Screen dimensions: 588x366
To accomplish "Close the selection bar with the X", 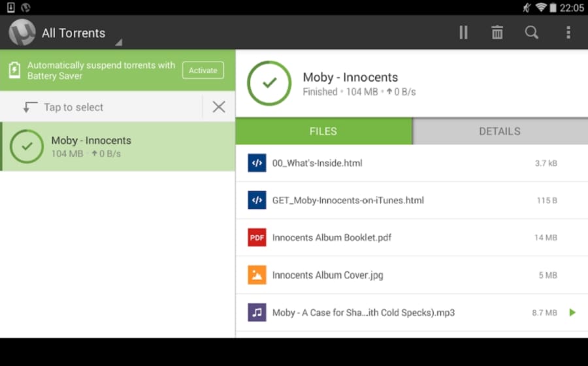I will (219, 107).
